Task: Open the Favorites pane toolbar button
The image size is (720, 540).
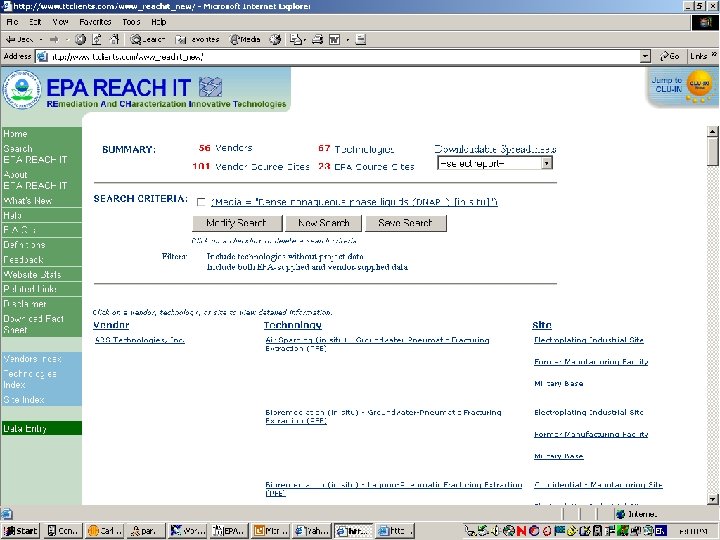Action: tap(198, 39)
